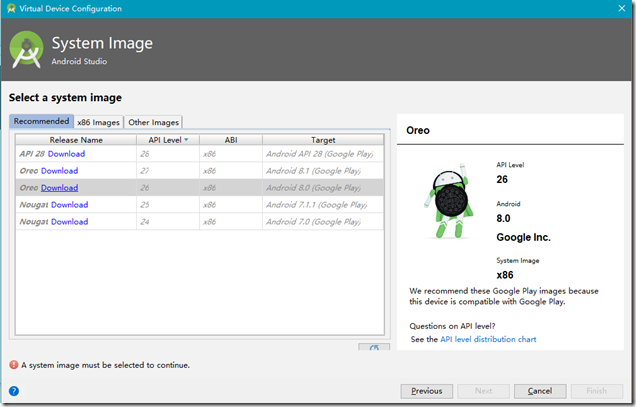Click the Release Name column header

pos(76,140)
